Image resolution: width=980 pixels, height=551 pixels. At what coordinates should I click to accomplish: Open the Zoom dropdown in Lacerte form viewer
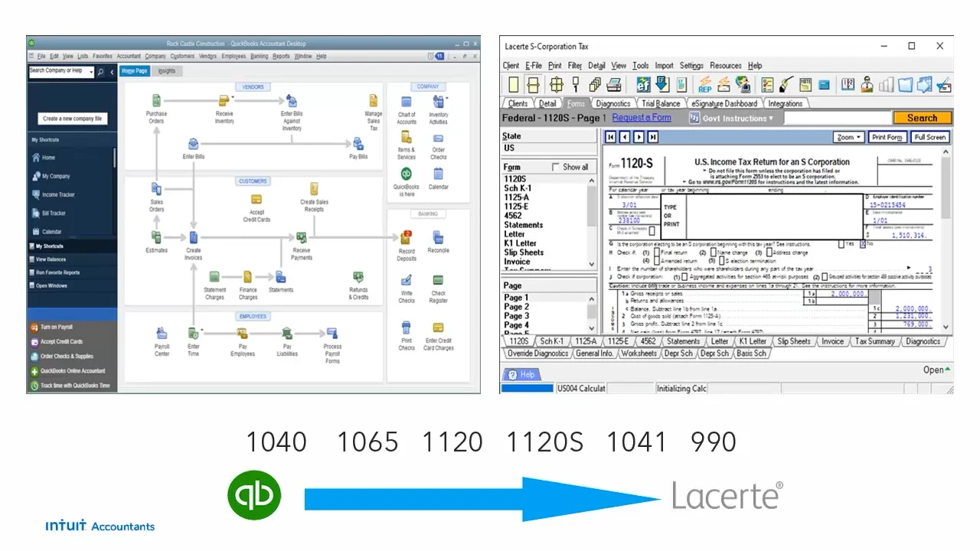(848, 137)
